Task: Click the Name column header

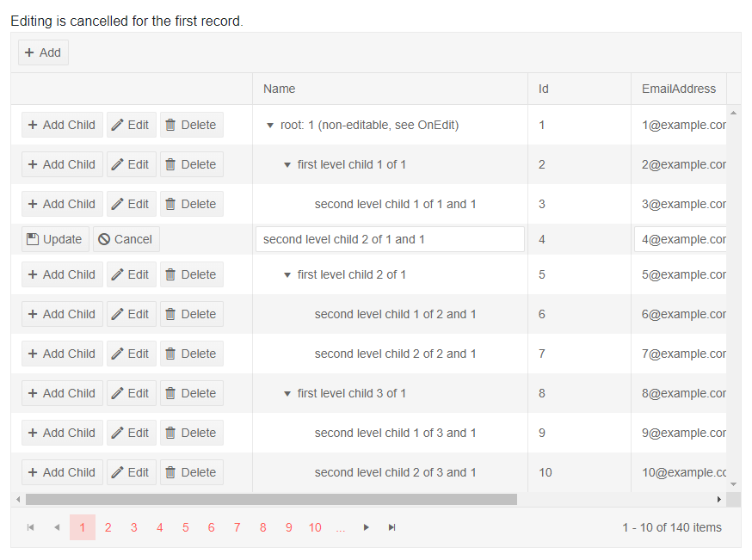Action: point(280,89)
